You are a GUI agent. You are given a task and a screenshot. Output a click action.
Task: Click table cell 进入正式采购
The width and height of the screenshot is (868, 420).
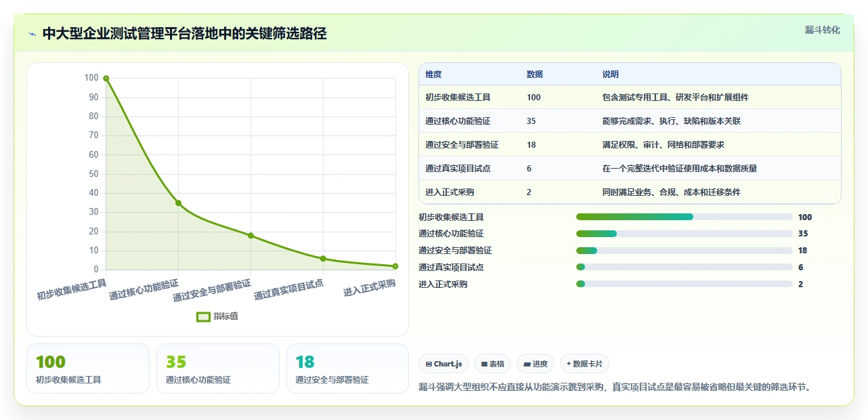(x=450, y=192)
